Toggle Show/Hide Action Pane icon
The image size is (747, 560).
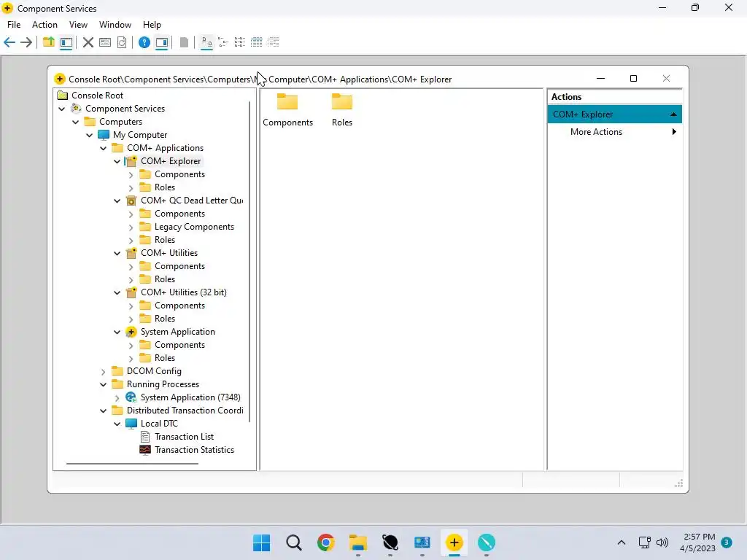[162, 42]
